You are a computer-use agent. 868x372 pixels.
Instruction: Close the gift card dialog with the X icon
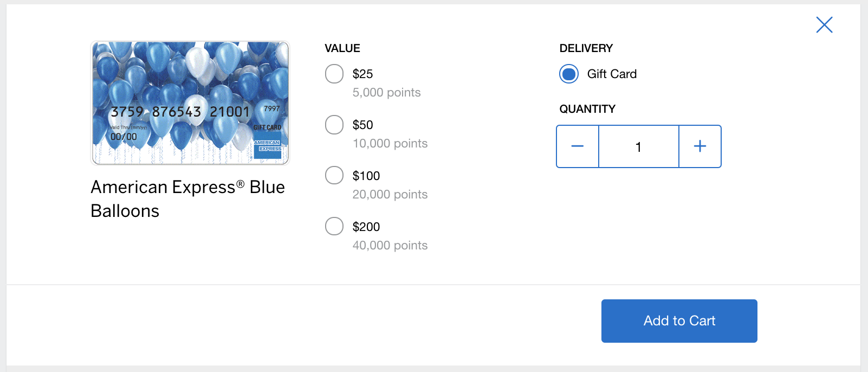[x=824, y=24]
